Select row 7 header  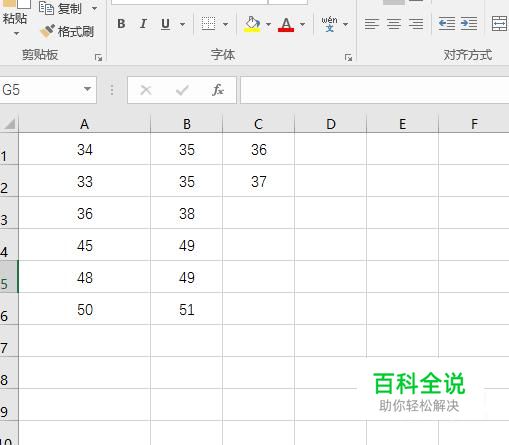point(9,341)
